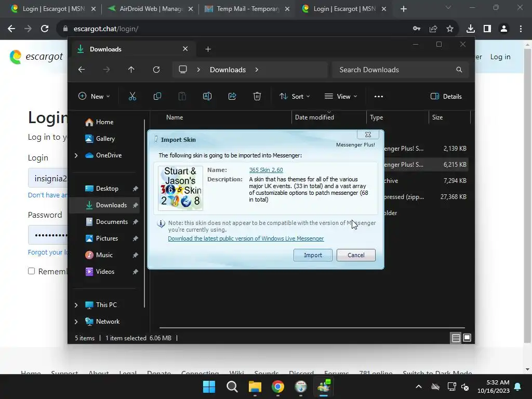Bookmark this page with star icon
532x399 pixels.
pos(450,29)
